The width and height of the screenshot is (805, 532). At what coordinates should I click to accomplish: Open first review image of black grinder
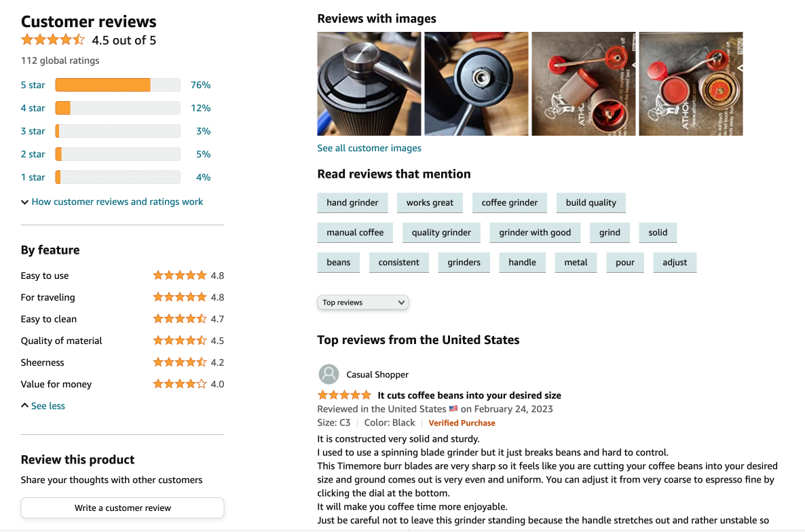pyautogui.click(x=369, y=84)
